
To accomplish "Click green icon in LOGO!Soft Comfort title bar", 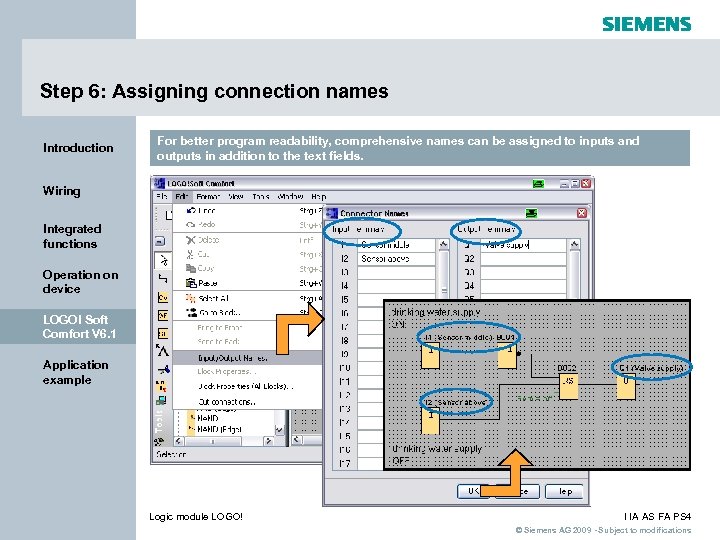I will (538, 184).
